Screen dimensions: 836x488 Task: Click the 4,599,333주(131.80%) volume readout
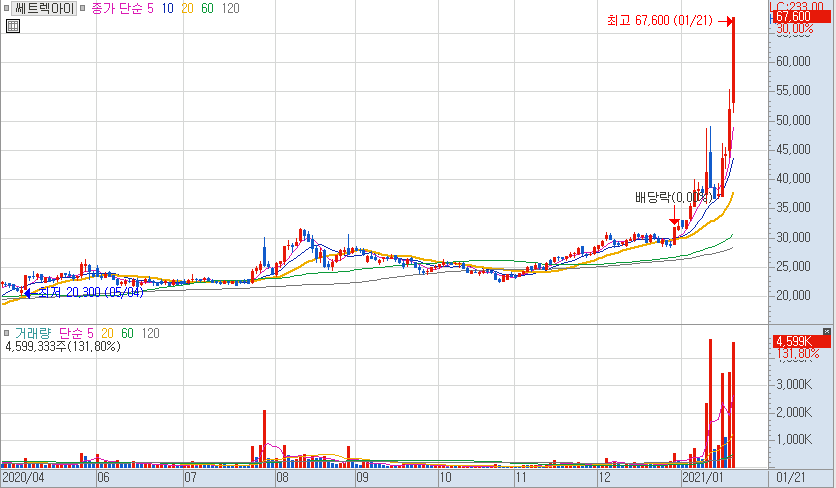coord(63,347)
